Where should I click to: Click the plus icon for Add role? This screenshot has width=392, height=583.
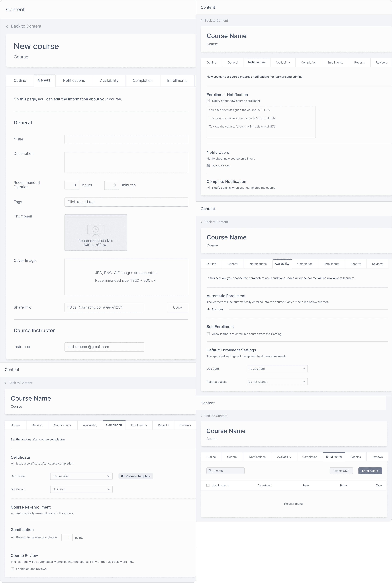pos(209,309)
